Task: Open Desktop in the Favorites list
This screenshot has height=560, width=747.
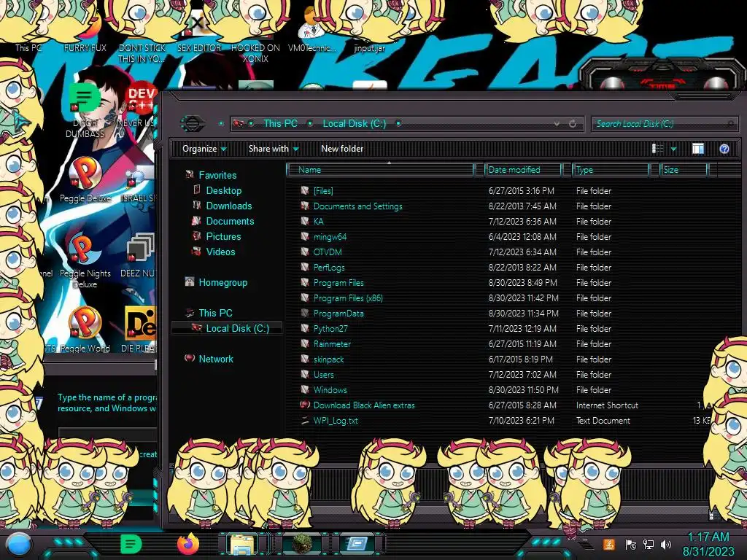Action: coord(223,190)
